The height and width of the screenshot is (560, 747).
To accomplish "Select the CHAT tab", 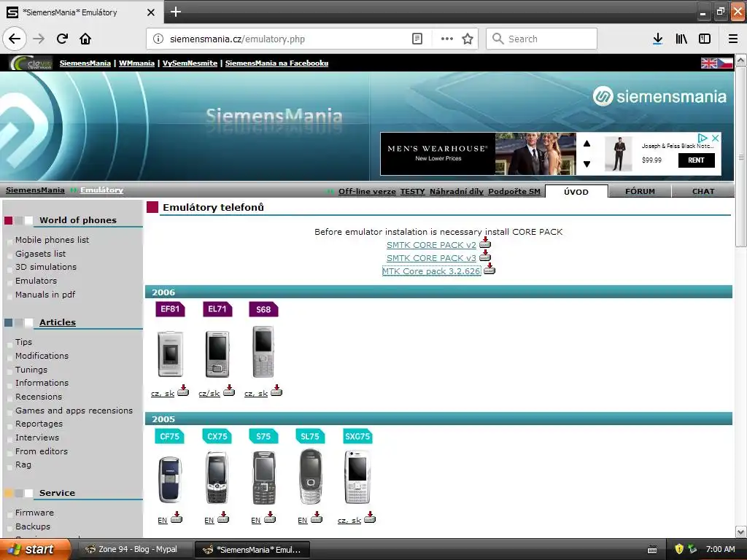I will point(703,192).
